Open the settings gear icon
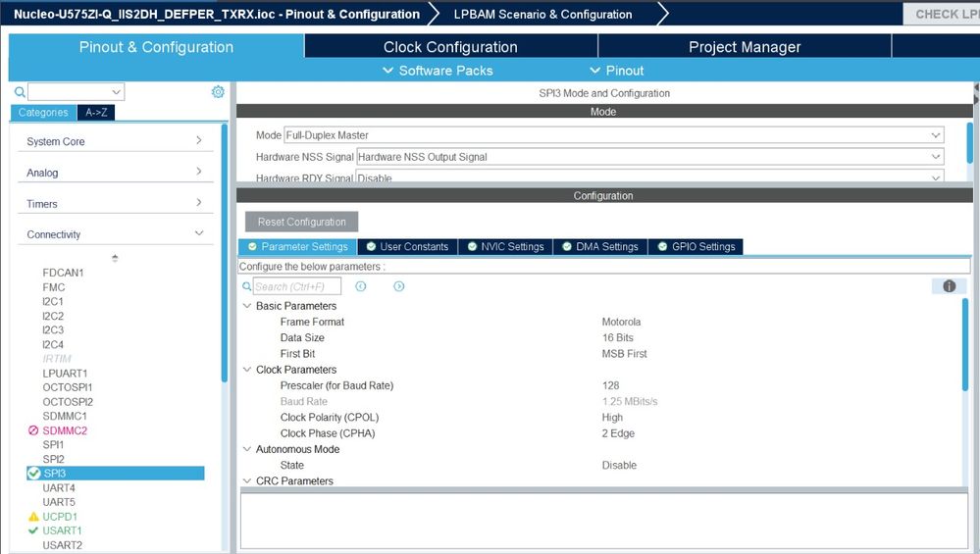Viewport: 980px width, 554px height. click(x=218, y=92)
